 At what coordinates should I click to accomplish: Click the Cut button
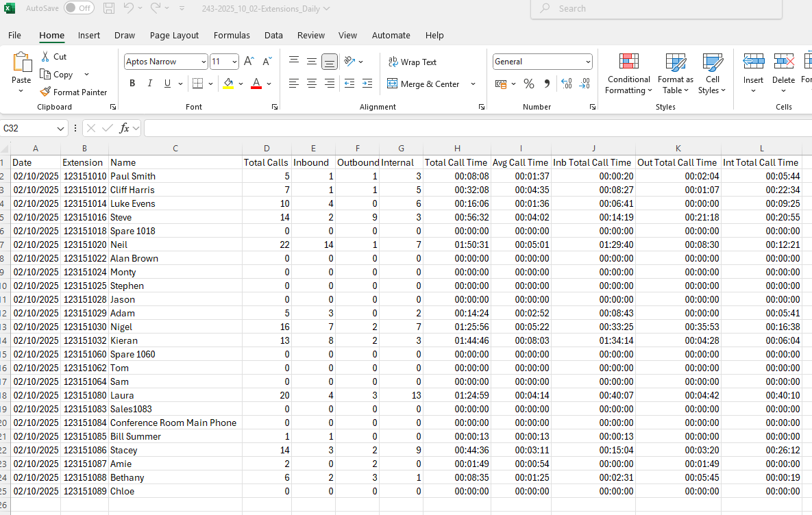coord(53,57)
